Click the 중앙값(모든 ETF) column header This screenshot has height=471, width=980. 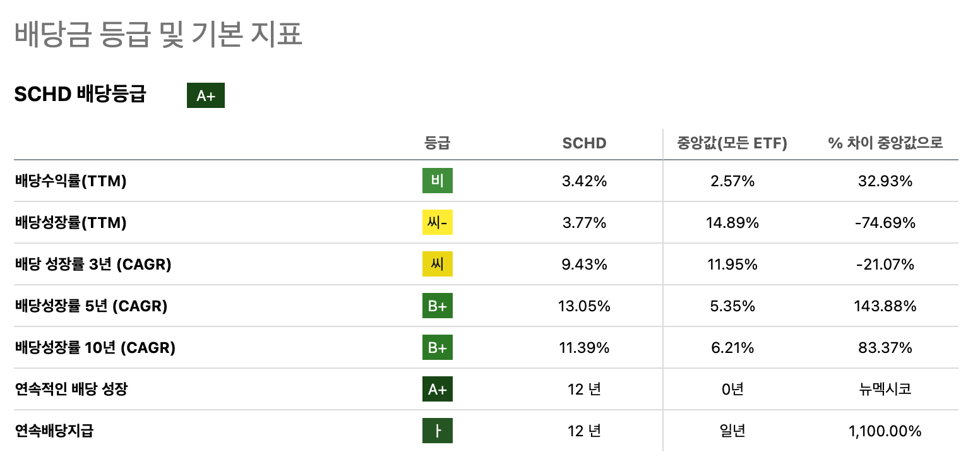[x=732, y=143]
